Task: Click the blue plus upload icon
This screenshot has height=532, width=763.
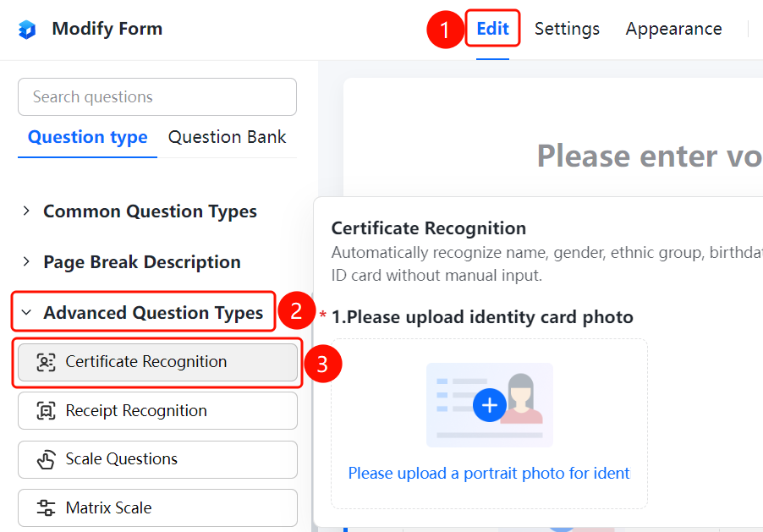Action: click(x=490, y=405)
